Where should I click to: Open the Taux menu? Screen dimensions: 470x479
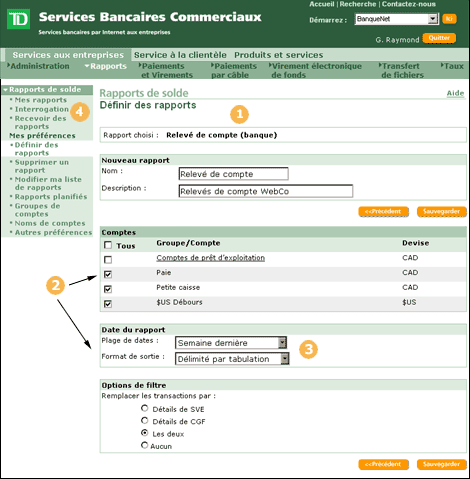tap(452, 66)
